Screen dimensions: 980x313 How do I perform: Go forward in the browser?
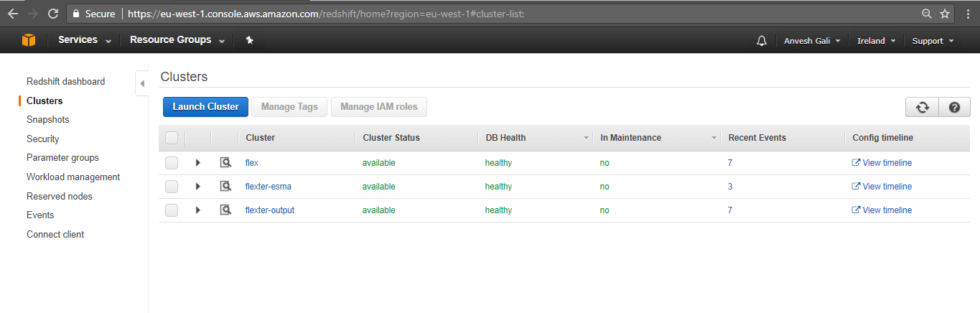(33, 14)
